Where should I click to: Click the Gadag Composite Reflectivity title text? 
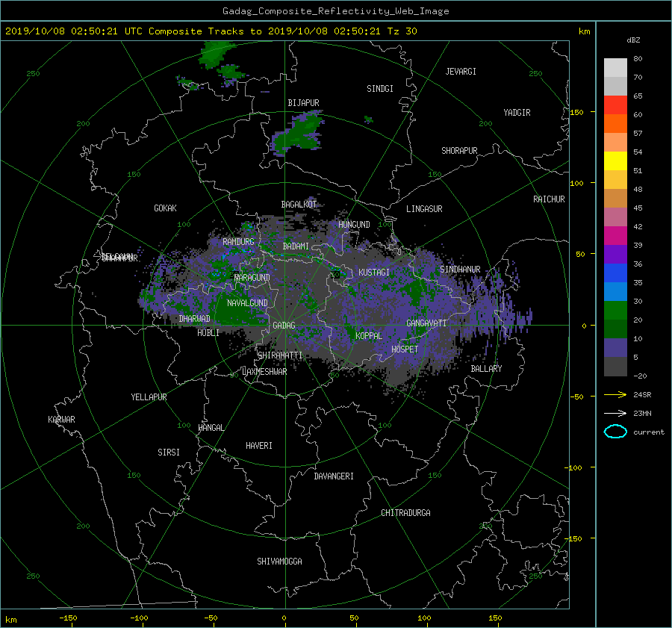pos(335,11)
